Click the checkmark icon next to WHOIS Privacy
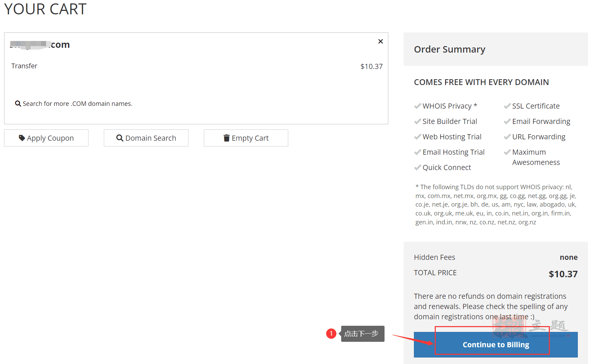This screenshot has height=364, width=599. (417, 106)
